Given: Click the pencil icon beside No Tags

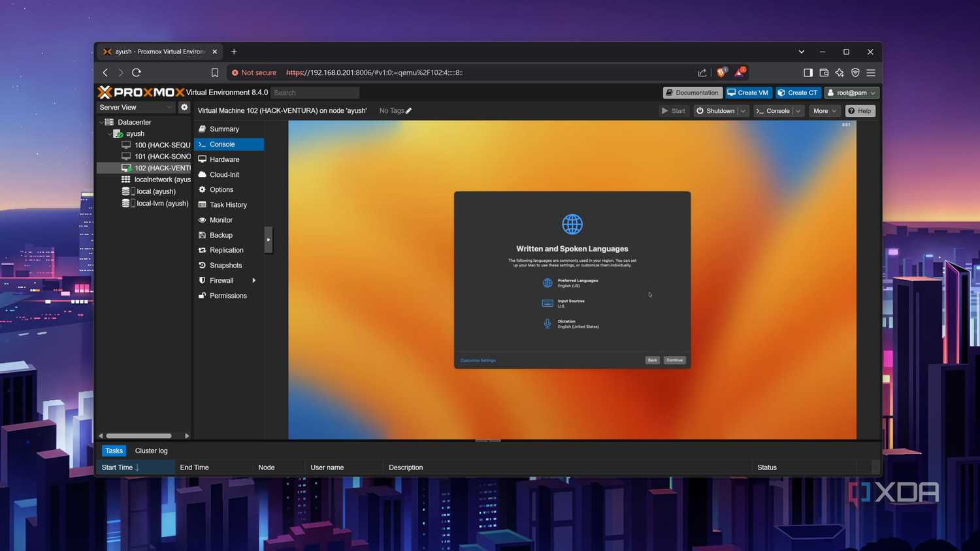Looking at the screenshot, I should coord(409,111).
